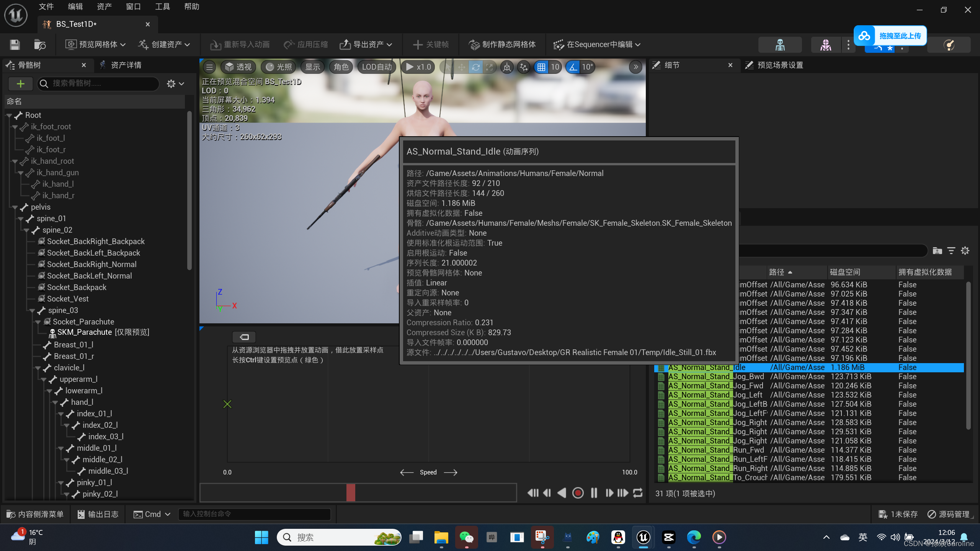Image resolution: width=980 pixels, height=551 pixels.
Task: Switch to the 资产详情 tab
Action: pos(126,65)
